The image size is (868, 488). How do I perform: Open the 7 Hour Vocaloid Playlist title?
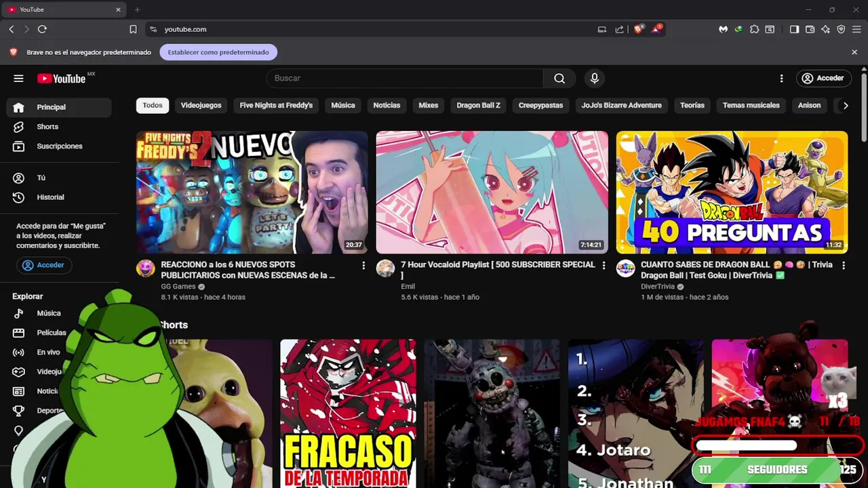pyautogui.click(x=498, y=270)
